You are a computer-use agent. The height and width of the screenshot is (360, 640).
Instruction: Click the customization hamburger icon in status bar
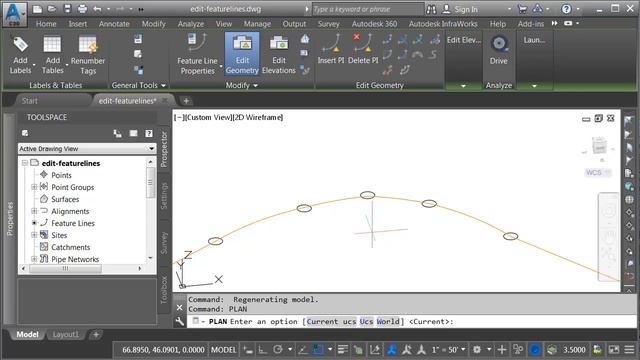tap(629, 350)
